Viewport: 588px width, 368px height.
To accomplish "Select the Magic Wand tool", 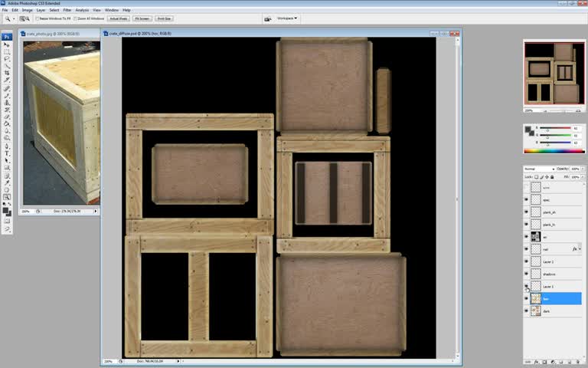I will click(x=7, y=66).
